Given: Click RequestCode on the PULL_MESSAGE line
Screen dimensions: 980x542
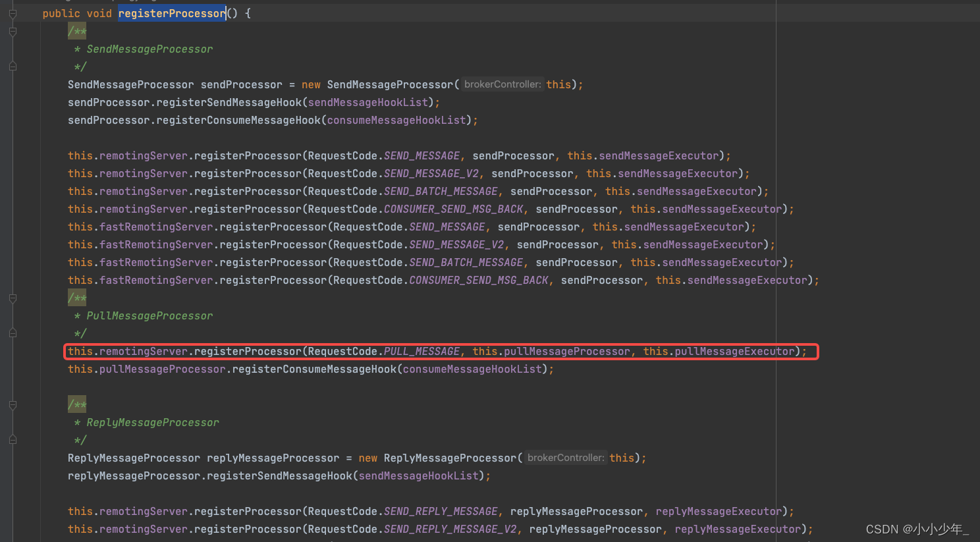Looking at the screenshot, I should point(342,351).
